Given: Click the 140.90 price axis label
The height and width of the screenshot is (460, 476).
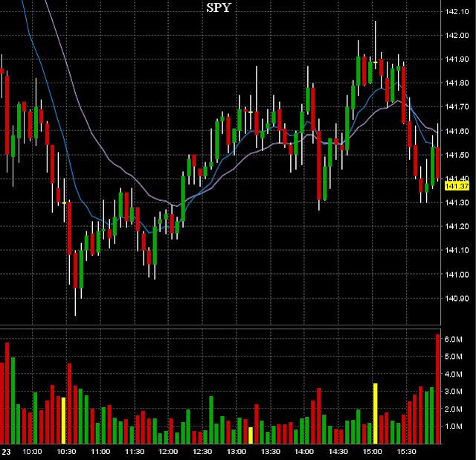Looking at the screenshot, I should [x=457, y=298].
